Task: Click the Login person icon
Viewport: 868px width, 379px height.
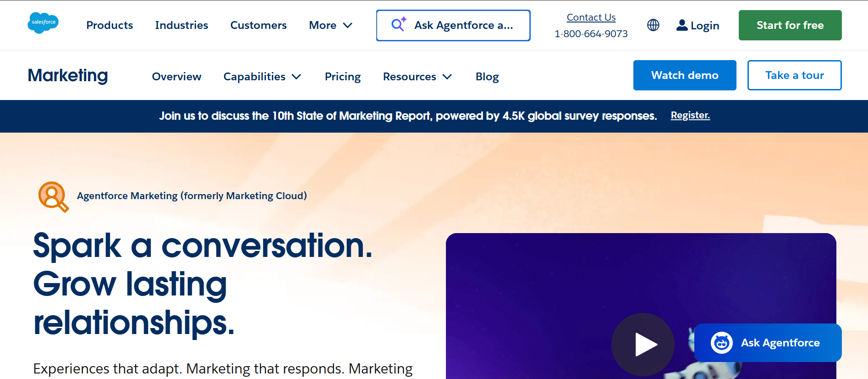Action: tap(682, 25)
